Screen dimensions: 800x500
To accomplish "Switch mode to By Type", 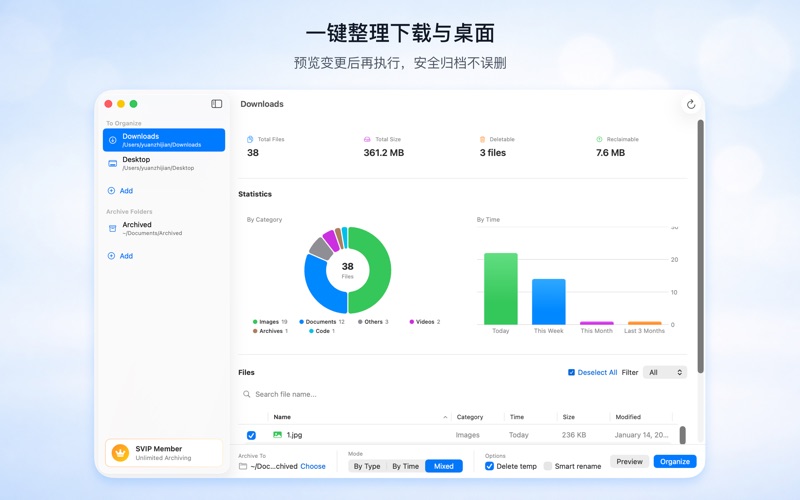I will (x=367, y=466).
